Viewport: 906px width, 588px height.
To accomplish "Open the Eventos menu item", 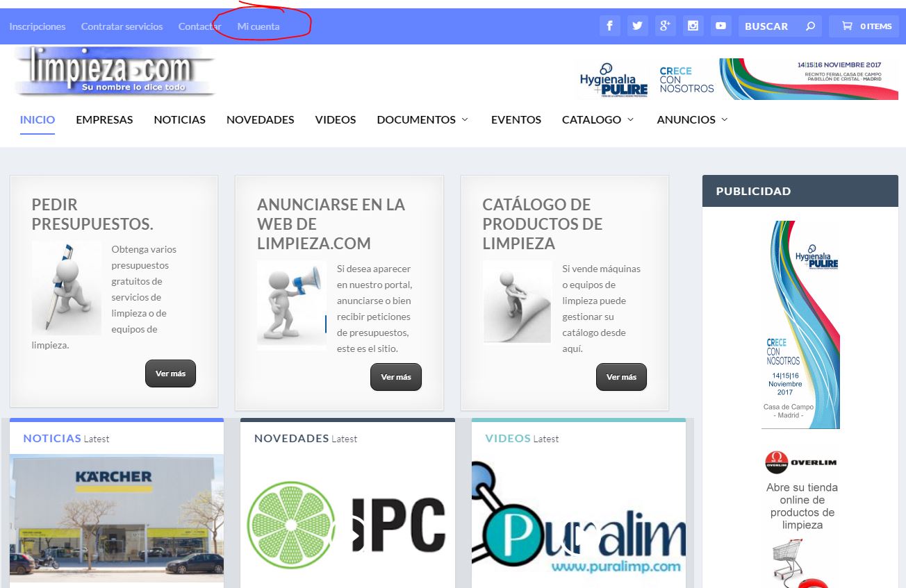I will click(516, 119).
